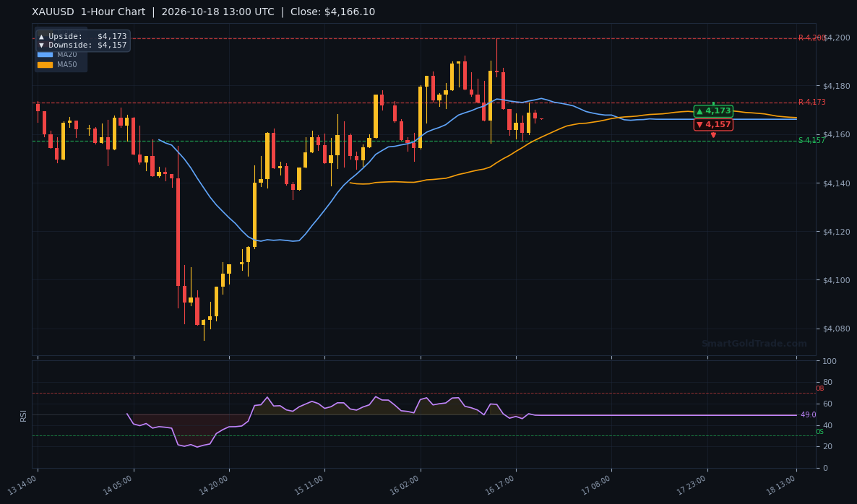Click the green 4,173 upside price tag

coord(713,111)
